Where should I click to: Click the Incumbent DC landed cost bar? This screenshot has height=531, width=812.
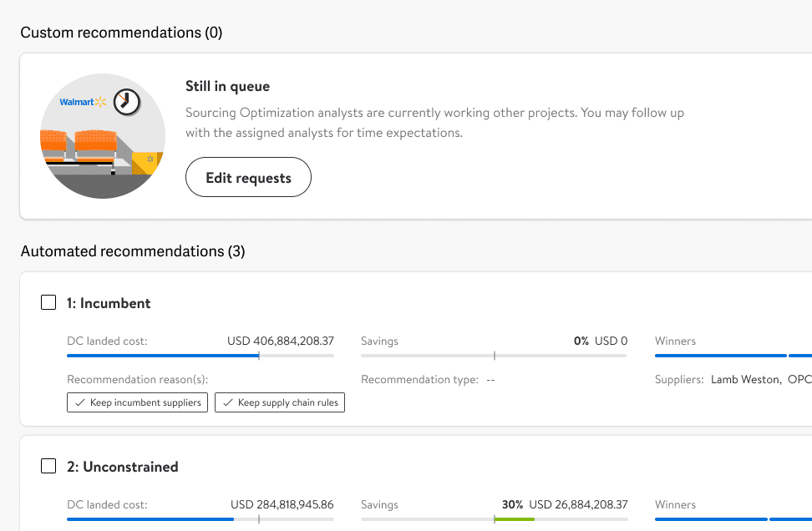[x=200, y=356]
